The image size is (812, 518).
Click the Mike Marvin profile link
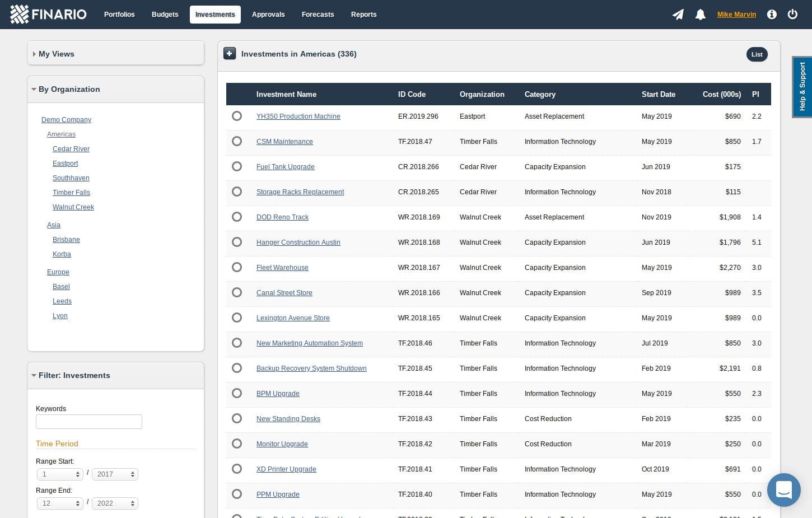[x=736, y=15]
